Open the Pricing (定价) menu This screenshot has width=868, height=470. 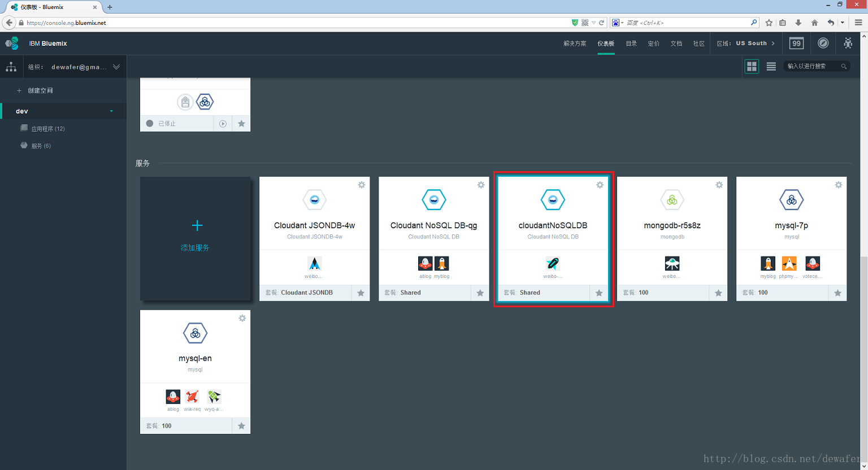tap(654, 43)
